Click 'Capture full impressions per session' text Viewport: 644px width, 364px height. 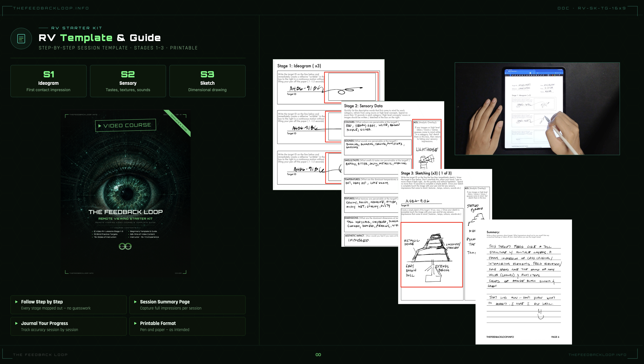pos(170,308)
